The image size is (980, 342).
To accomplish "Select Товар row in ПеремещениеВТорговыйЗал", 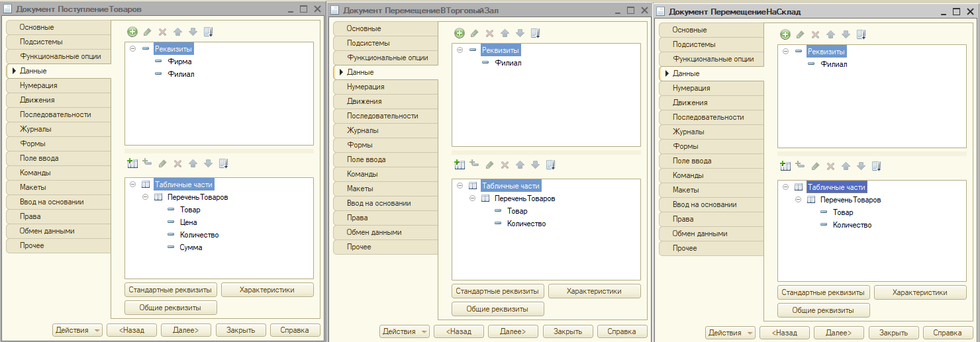I will 517,211.
